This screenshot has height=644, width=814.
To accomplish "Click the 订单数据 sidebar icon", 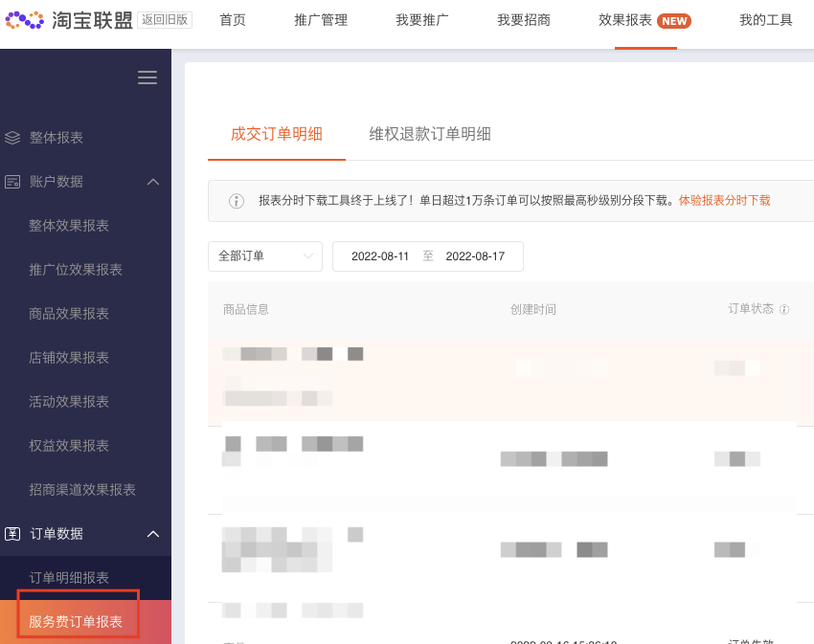I will point(12,533).
